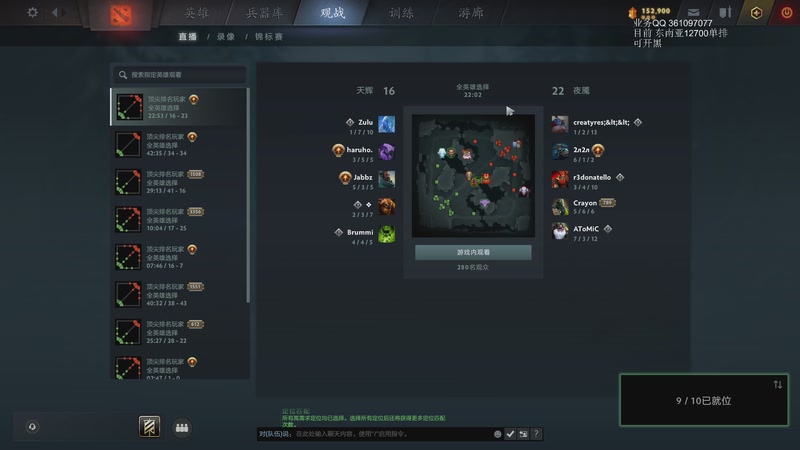Switch to the 英雄 heroes tab
The width and height of the screenshot is (800, 450).
pyautogui.click(x=196, y=13)
